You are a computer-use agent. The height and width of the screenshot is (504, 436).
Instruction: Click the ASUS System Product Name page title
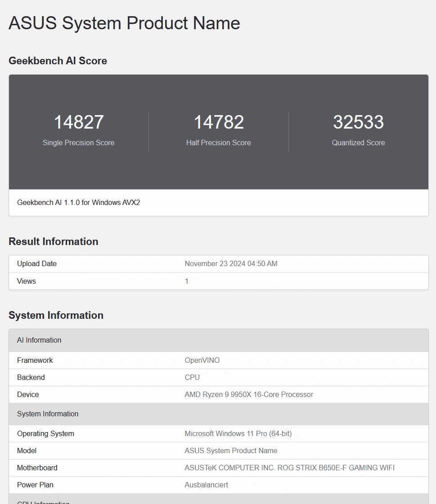pos(124,23)
